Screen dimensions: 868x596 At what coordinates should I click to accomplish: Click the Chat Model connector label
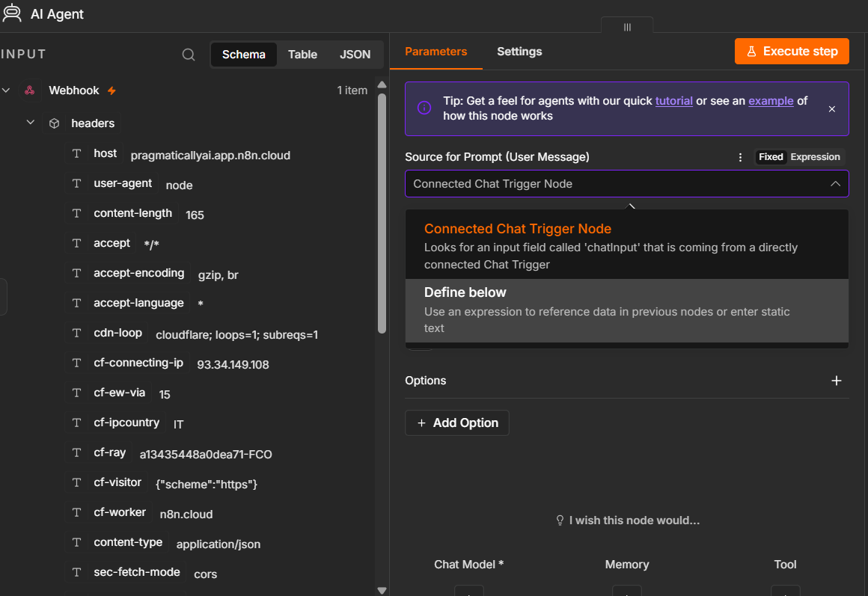pyautogui.click(x=468, y=565)
